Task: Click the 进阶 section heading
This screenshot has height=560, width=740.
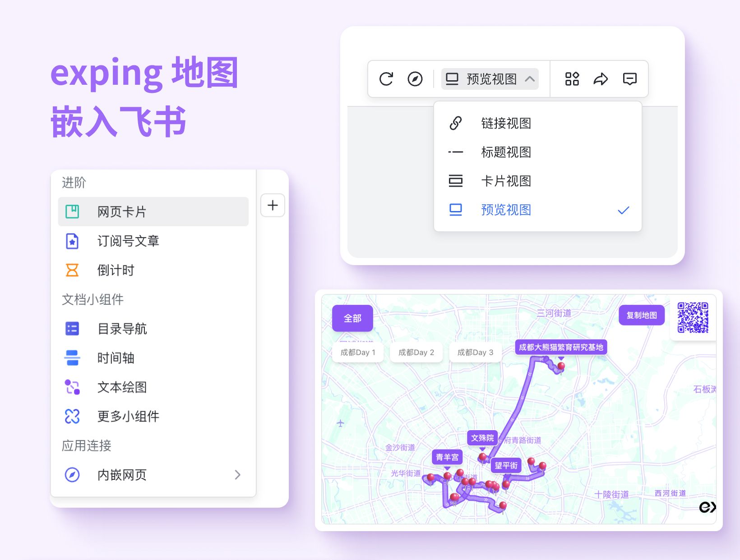Action: click(x=74, y=183)
